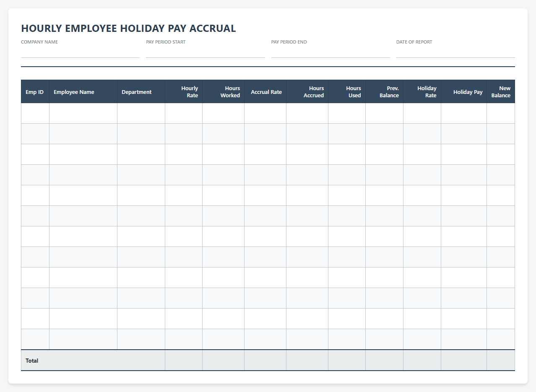This screenshot has width=536, height=392.
Task: Click the Pay Period End field
Action: tap(330, 52)
